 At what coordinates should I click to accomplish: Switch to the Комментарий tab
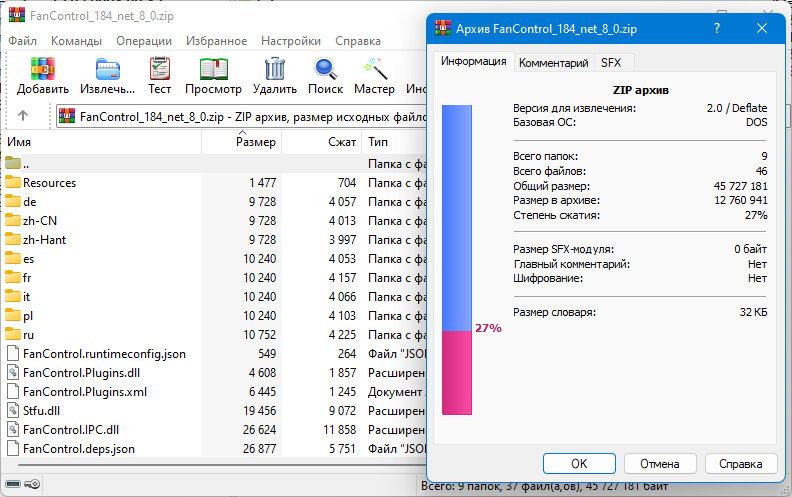(554, 63)
